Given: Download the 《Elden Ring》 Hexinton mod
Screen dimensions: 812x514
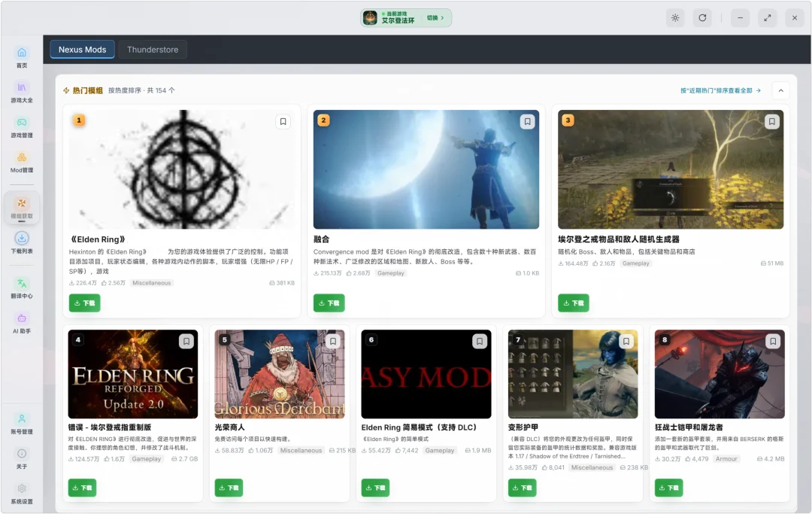Looking at the screenshot, I should [84, 303].
